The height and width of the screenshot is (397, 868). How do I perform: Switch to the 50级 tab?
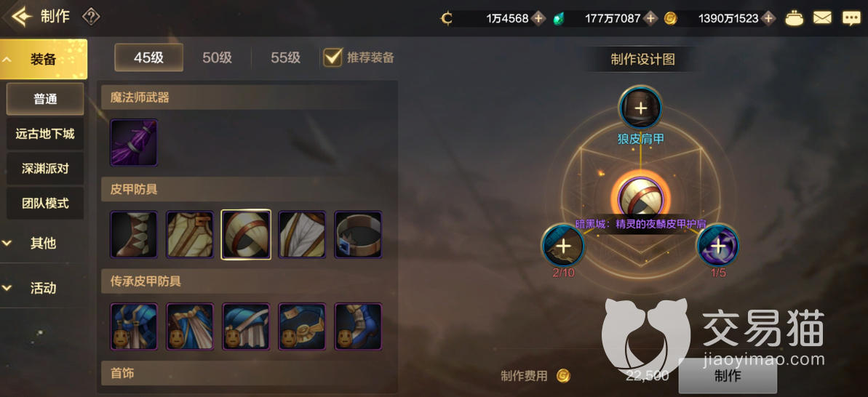tap(217, 57)
